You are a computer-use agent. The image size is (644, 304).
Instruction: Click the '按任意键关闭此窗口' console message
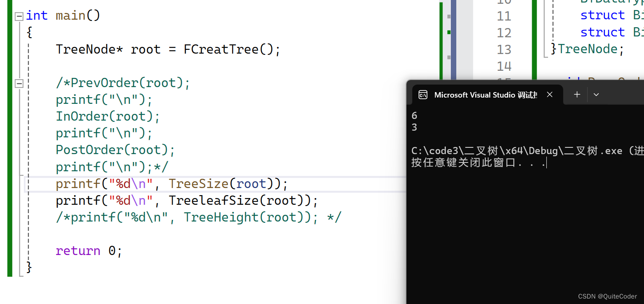click(x=478, y=163)
